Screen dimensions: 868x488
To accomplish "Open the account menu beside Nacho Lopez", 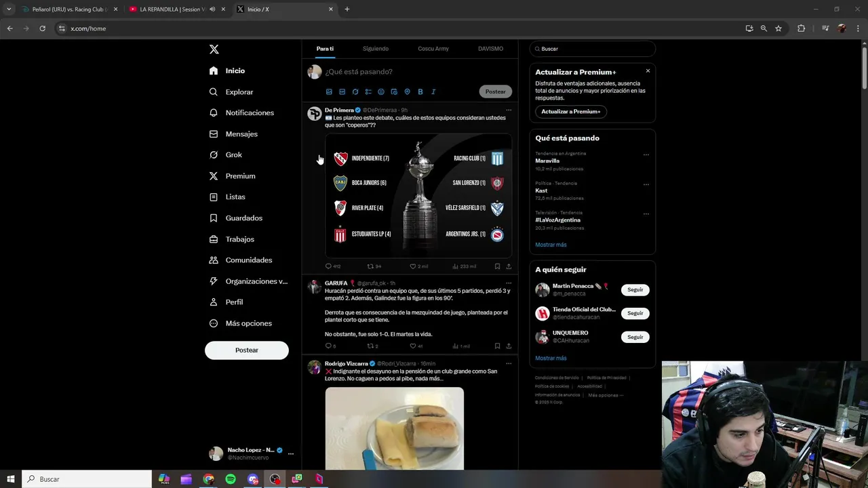I will (x=291, y=454).
